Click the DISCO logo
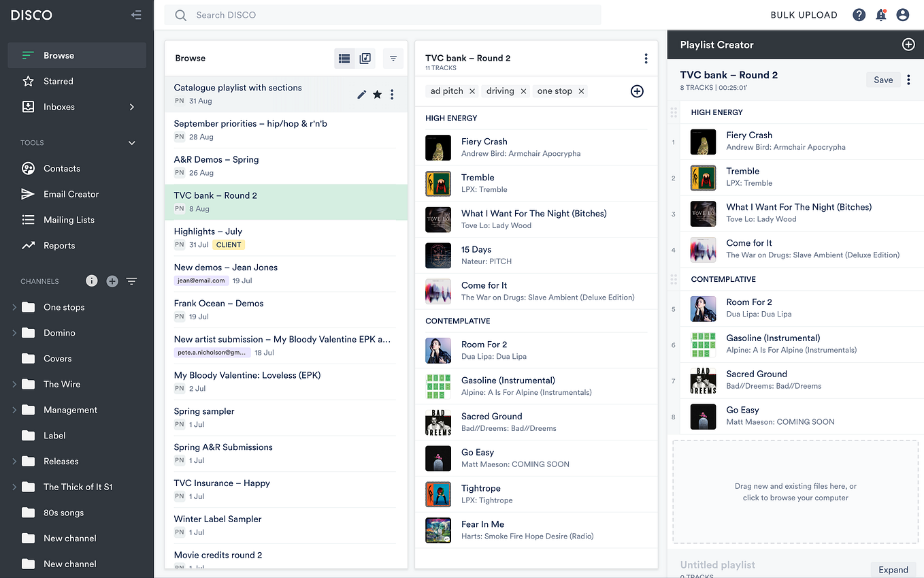The image size is (924, 578). (31, 15)
